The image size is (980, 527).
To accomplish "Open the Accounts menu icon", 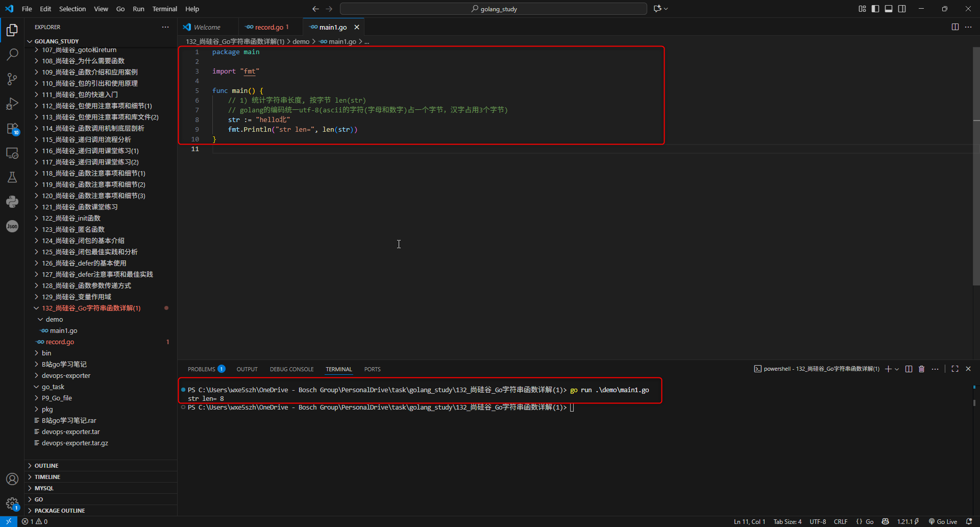I will click(x=12, y=479).
